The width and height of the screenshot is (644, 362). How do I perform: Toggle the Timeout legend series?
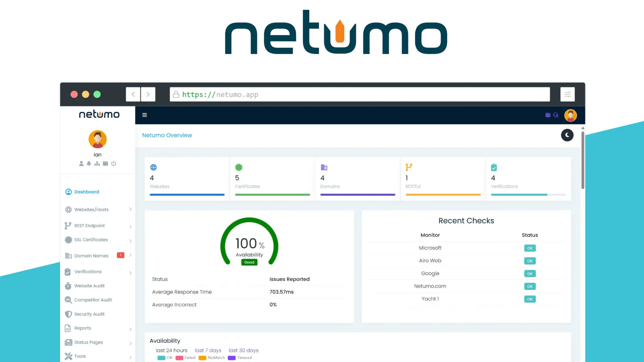(x=240, y=358)
